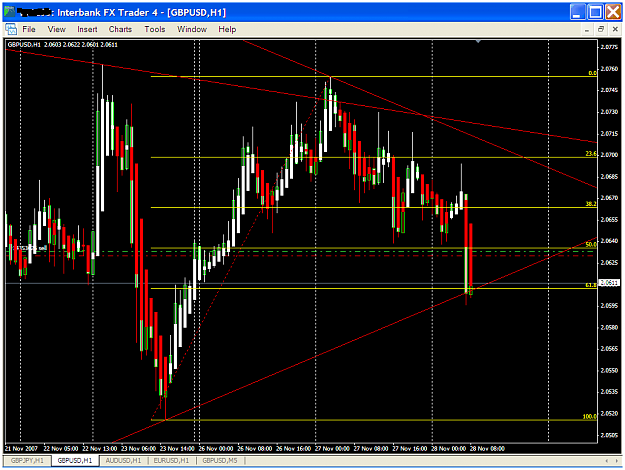Screen dimensions: 625x470
Task: Select the GBPUSD,H1 chart tab
Action: [75, 460]
